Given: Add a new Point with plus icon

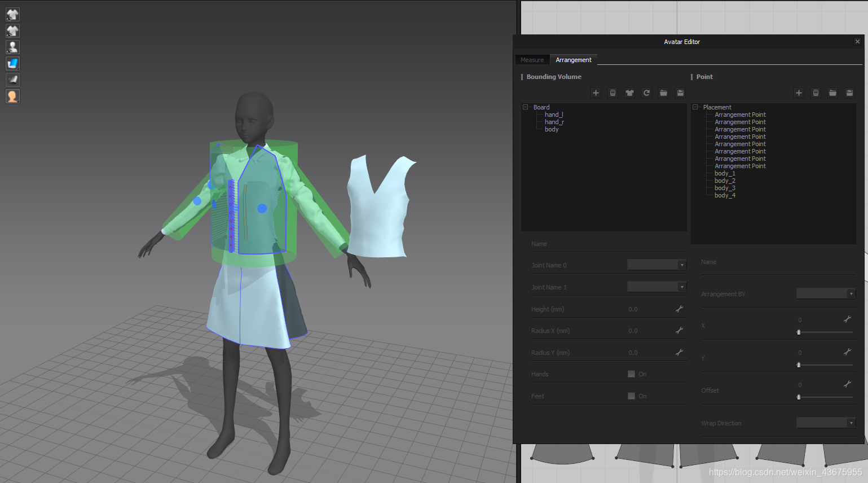Looking at the screenshot, I should click(x=799, y=93).
